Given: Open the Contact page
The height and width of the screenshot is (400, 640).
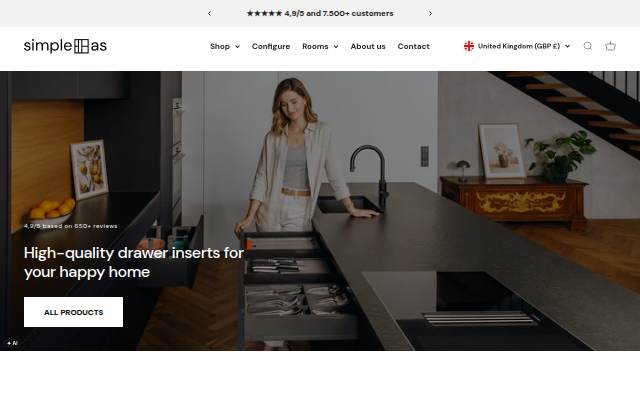Looking at the screenshot, I should pos(413,47).
